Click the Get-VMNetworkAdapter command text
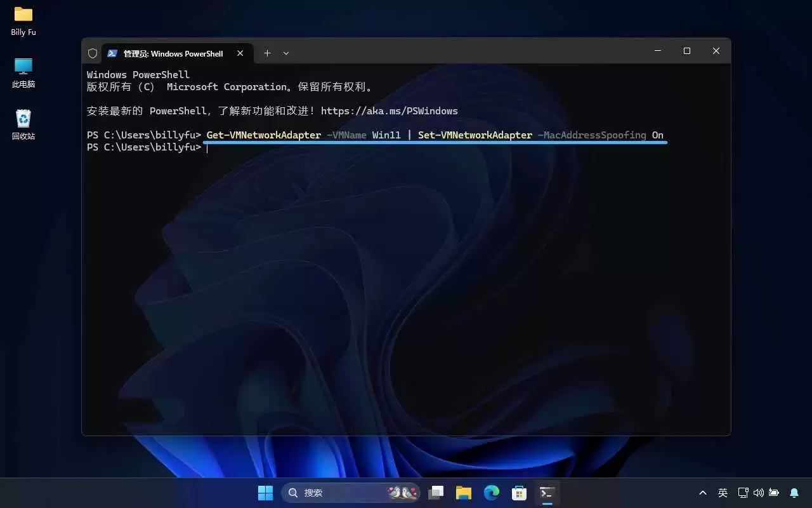The height and width of the screenshot is (508, 812). (x=264, y=135)
